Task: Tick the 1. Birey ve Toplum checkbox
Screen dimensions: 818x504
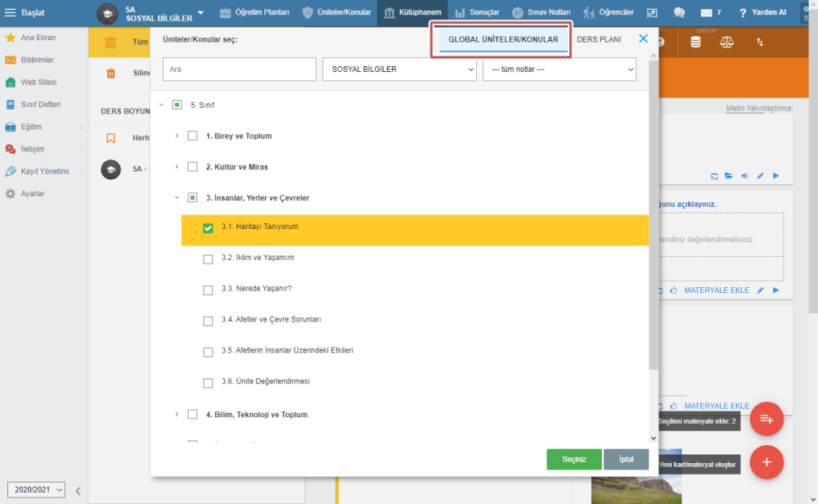Action: click(192, 136)
